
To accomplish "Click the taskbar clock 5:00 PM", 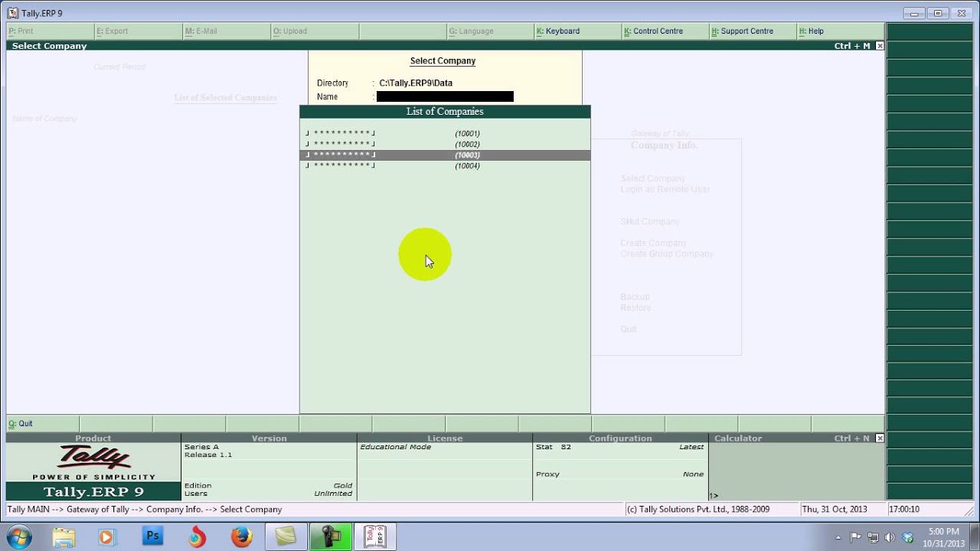I will (943, 531).
